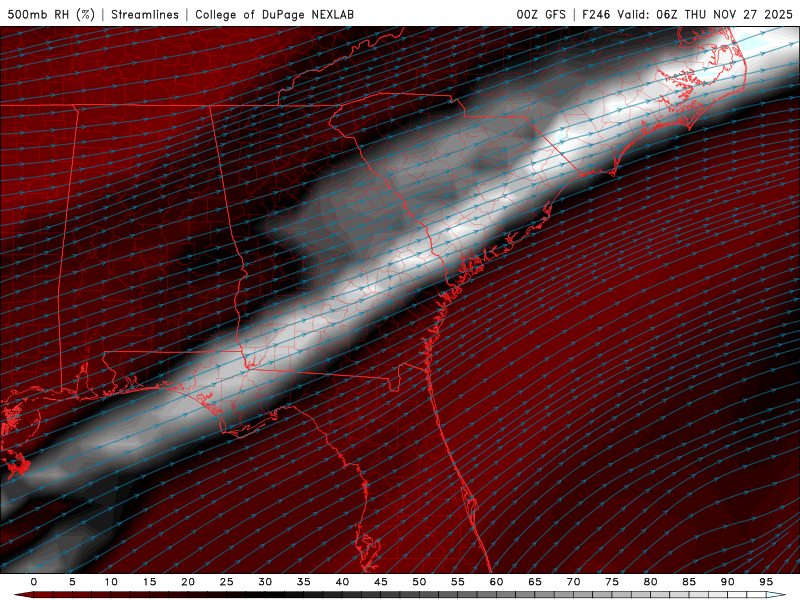Viewport: 800px width, 600px height.
Task: Click the "60" value on the color scale
Action: point(496,582)
